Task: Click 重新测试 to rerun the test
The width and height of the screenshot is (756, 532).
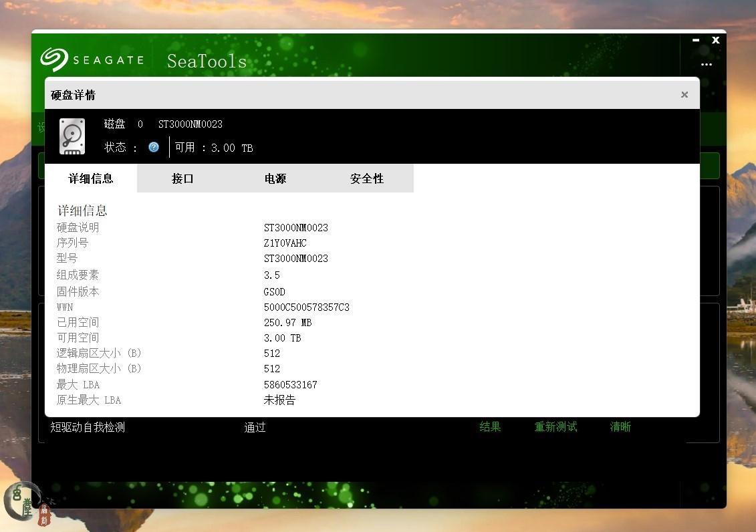Action: (x=556, y=426)
